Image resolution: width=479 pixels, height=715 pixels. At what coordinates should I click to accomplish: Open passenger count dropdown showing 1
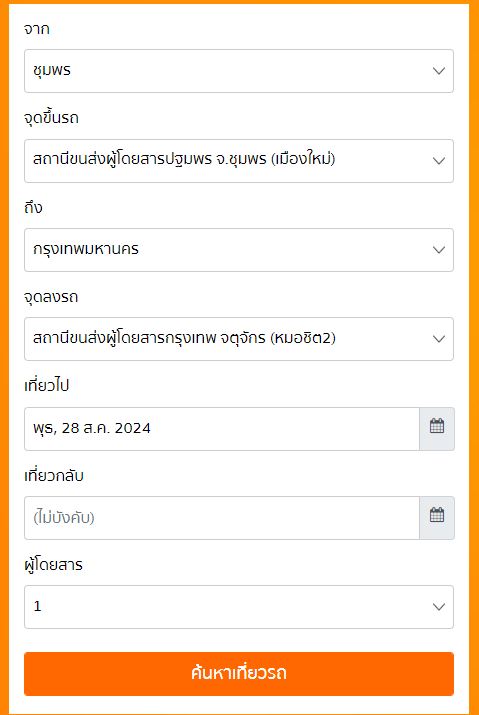(x=239, y=607)
